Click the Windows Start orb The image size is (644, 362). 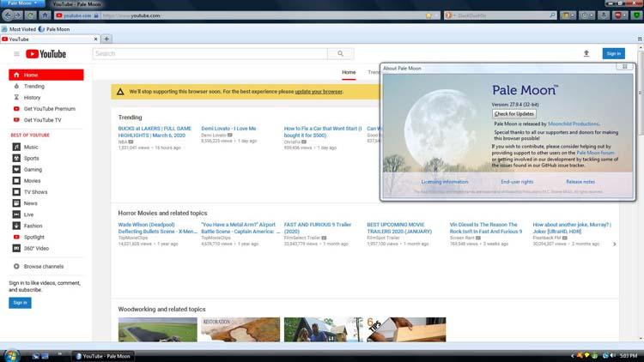click(11, 355)
